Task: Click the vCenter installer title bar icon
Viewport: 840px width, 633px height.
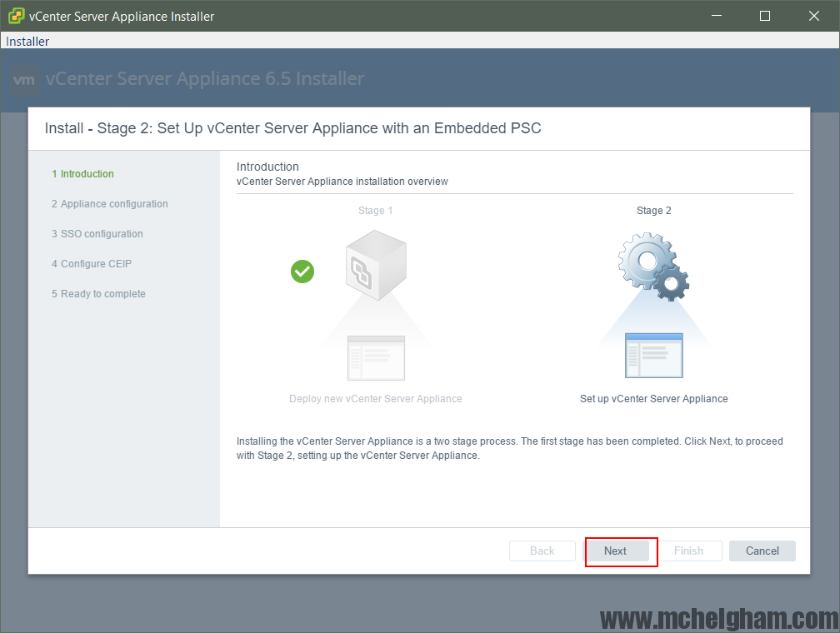Action: pyautogui.click(x=16, y=16)
